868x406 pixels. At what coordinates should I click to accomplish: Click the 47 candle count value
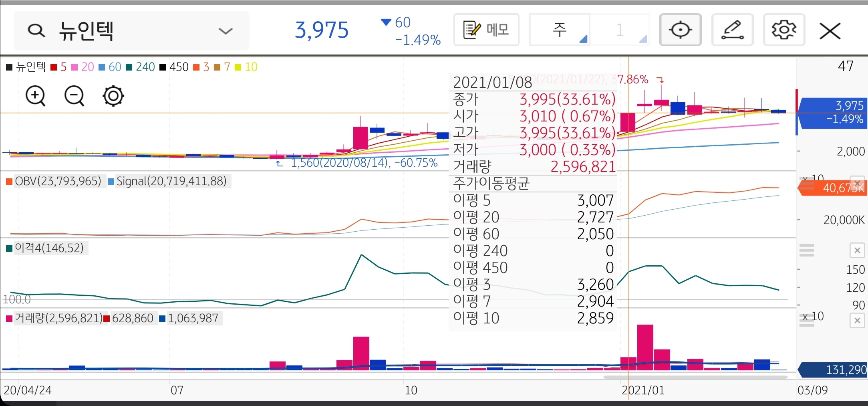[846, 66]
